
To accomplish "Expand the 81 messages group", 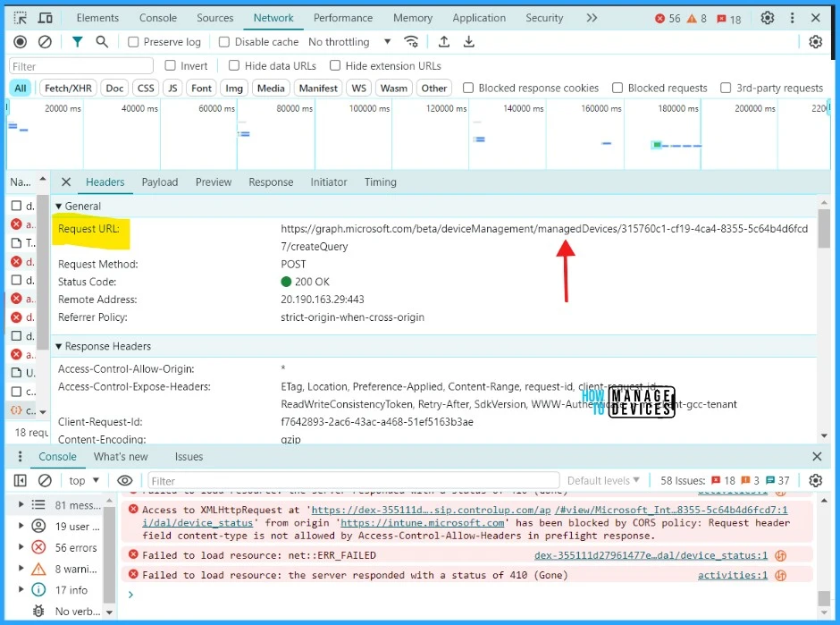I will 21,504.
